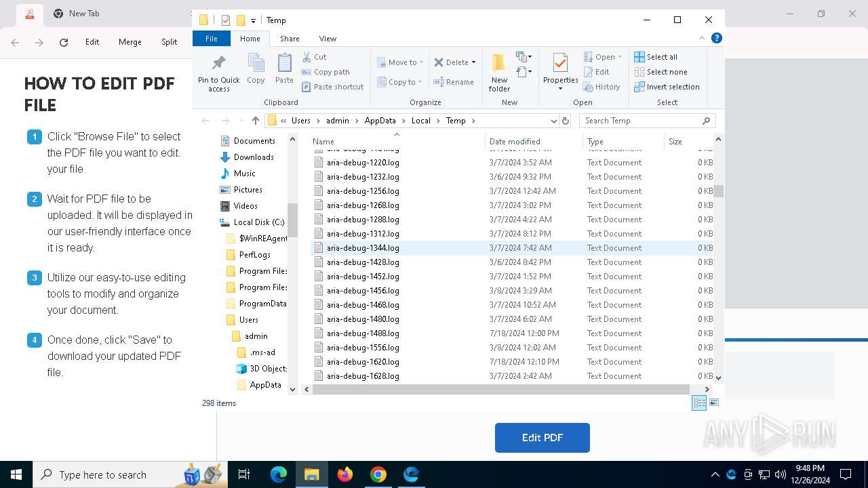The height and width of the screenshot is (488, 868).
Task: Reload the browser page
Action: 64,42
